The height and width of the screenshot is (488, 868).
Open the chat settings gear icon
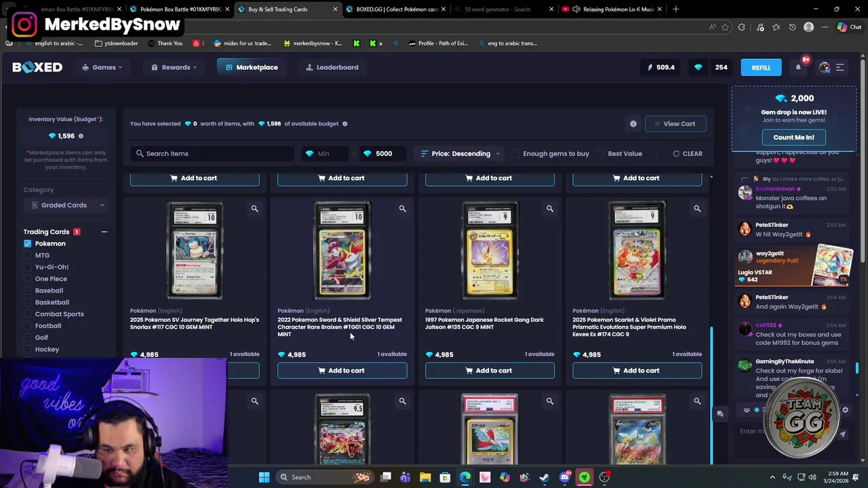pyautogui.click(x=845, y=410)
